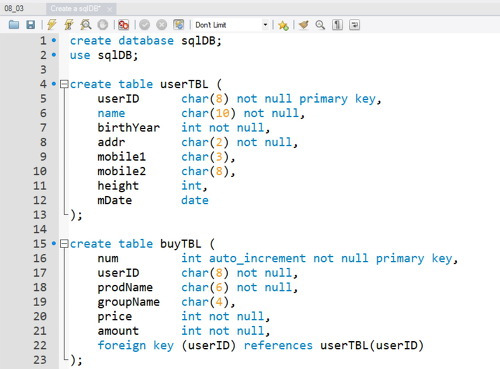Save the snippet with the star icon
500x369 pixels.
point(283,25)
